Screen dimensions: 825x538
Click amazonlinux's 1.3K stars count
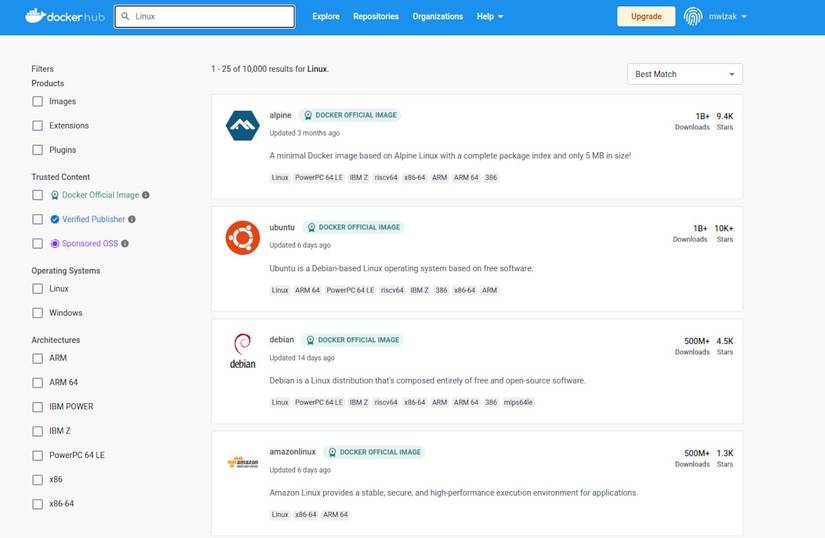tap(725, 453)
